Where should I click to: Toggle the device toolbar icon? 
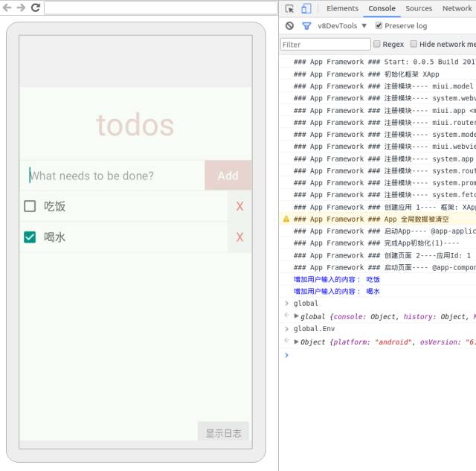pos(306,8)
